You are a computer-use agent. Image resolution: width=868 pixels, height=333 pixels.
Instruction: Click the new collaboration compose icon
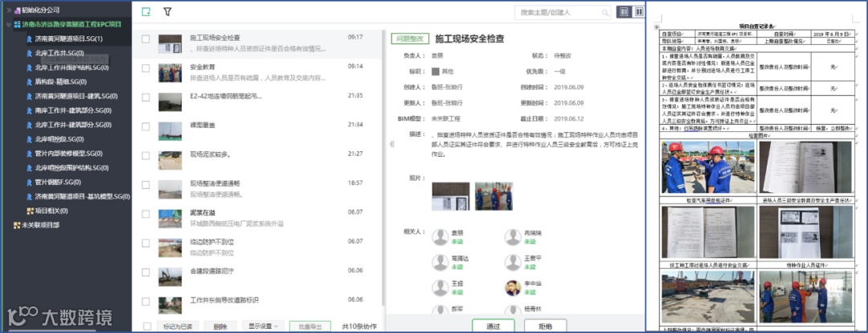(x=146, y=11)
